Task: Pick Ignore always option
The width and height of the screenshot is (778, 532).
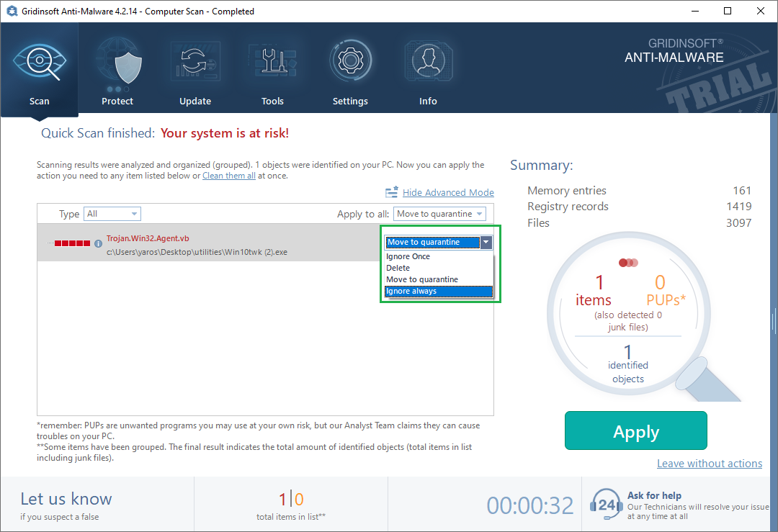Action: tap(411, 291)
